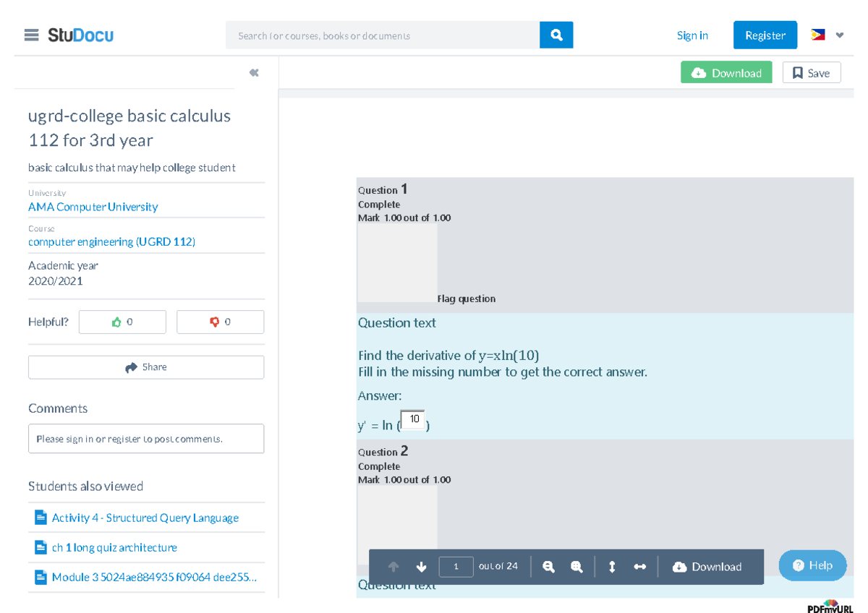868x613 pixels.
Task: Fit document to page width
Action: pos(639,567)
